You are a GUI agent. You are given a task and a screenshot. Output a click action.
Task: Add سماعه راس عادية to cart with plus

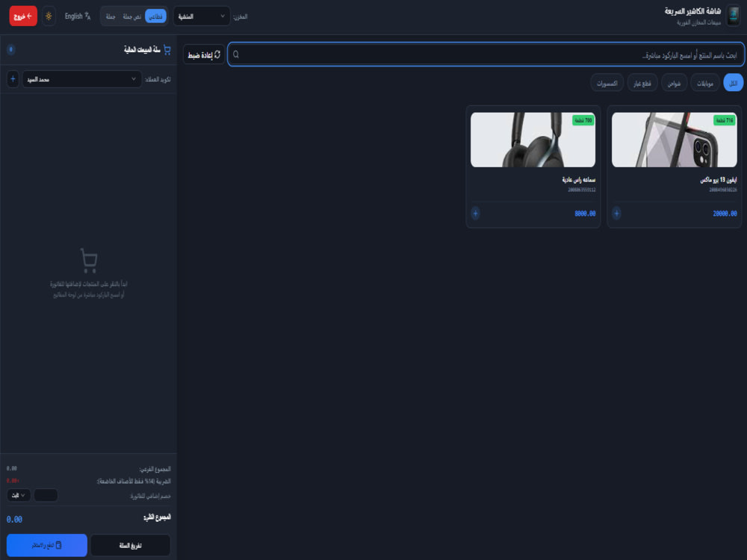point(475,214)
